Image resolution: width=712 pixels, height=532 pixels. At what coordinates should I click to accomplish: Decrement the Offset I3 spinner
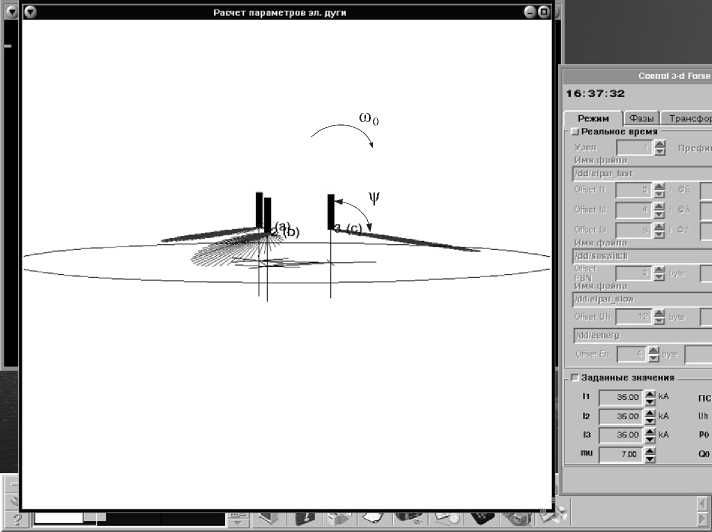(x=659, y=234)
